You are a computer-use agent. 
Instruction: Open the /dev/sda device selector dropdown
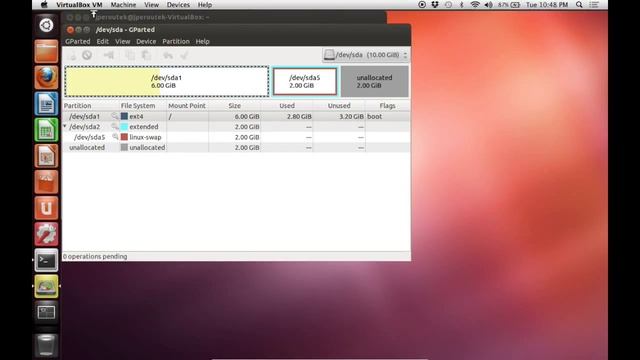pyautogui.click(x=366, y=55)
